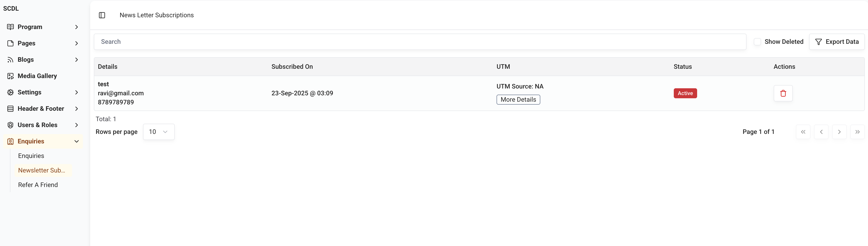The height and width of the screenshot is (246, 868).
Task: Go to the first page arrow
Action: 803,132
